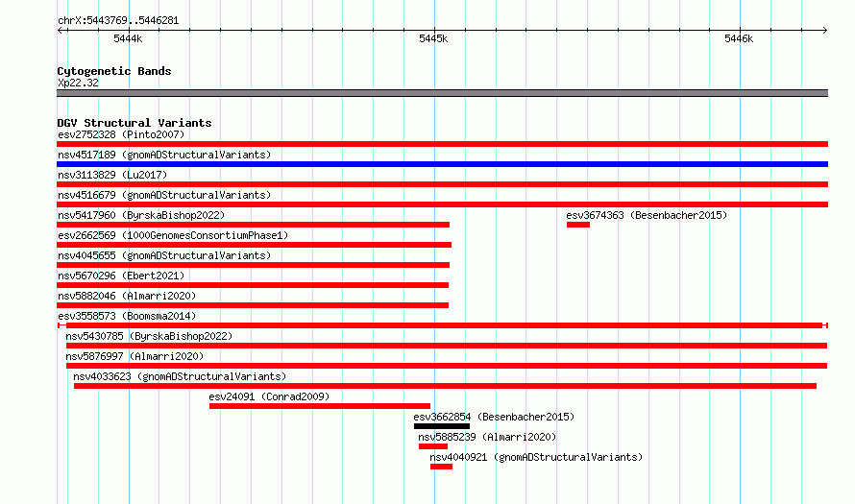Select the red nsv3113829 variant bar

point(442,184)
